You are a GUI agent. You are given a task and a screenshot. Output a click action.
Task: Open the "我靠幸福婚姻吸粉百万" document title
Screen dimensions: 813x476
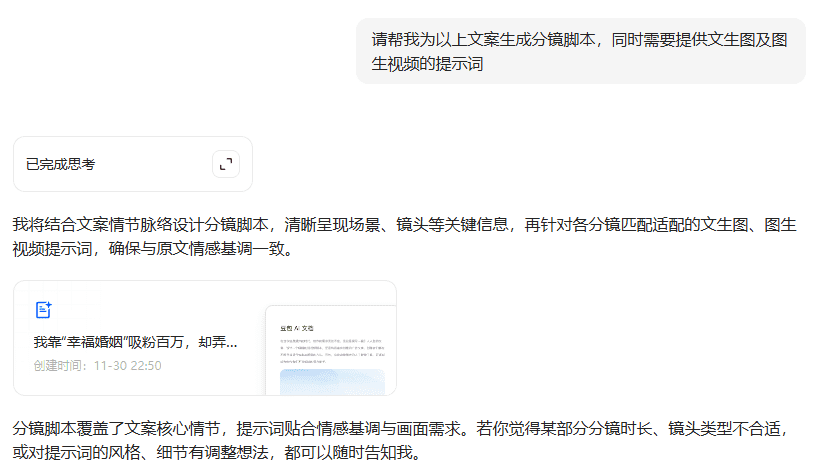(x=135, y=342)
